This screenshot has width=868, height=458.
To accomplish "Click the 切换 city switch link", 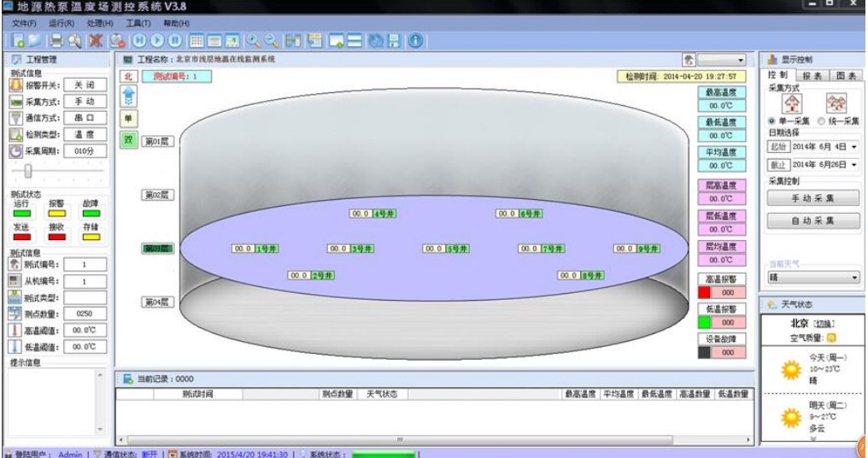I will (824, 324).
